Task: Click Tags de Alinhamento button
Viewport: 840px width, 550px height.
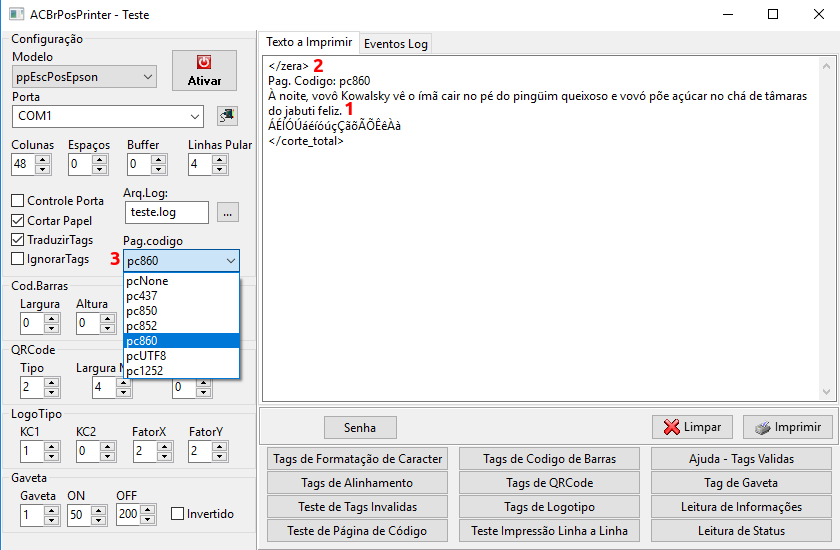Action: 357,483
